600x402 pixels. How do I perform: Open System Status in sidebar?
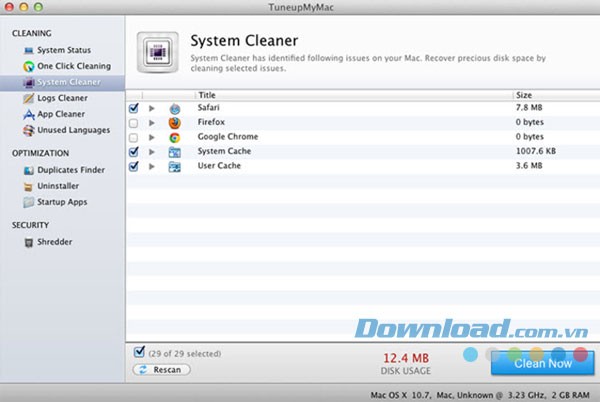pyautogui.click(x=64, y=50)
